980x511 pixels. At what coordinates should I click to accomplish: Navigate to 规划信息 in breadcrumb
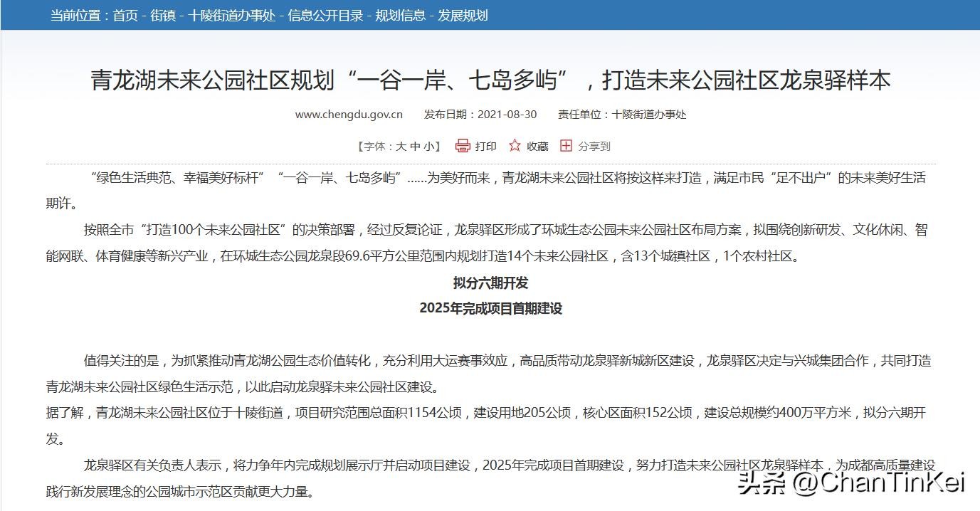pyautogui.click(x=400, y=15)
